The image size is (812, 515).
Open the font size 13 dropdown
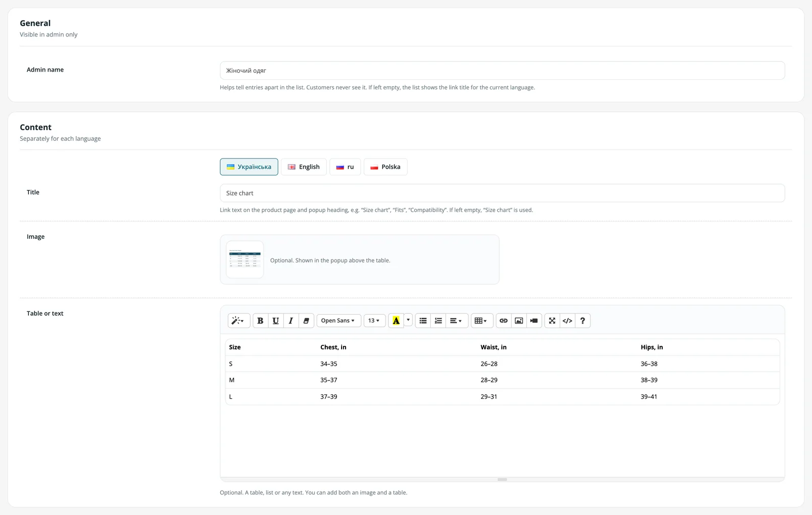tap(375, 320)
